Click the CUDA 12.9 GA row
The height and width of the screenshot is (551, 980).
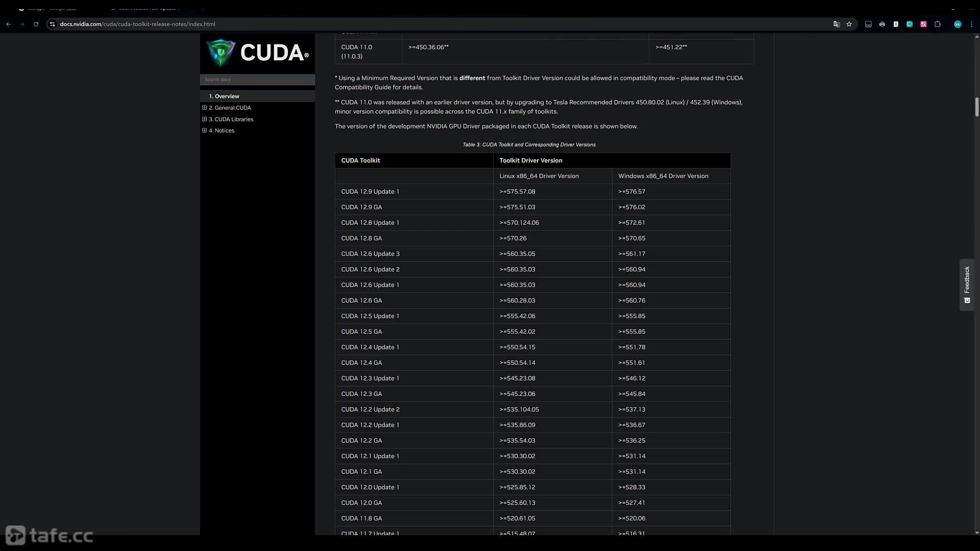[x=532, y=207]
